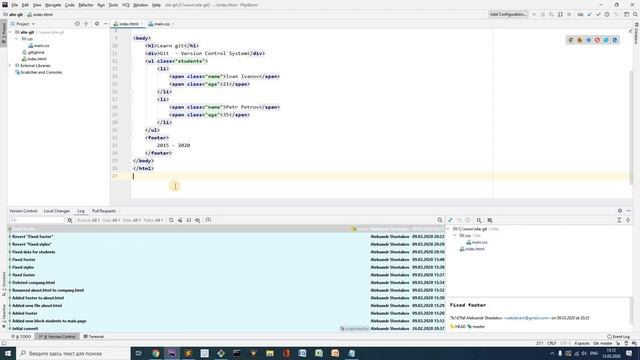Hide the Project panel with minus icon
The image size is (640, 360).
click(106, 24)
